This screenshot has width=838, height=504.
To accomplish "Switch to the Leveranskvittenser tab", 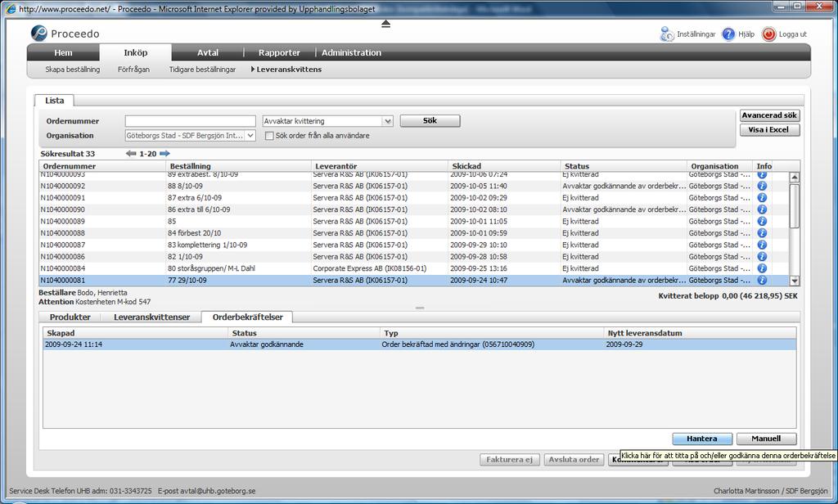I will tap(151, 317).
